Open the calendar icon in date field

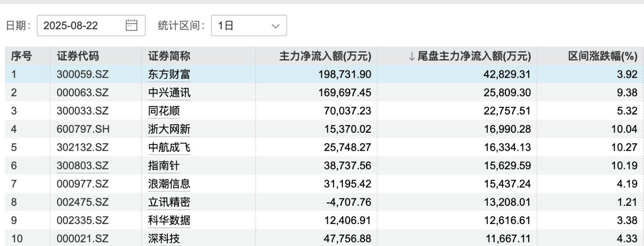pos(132,25)
